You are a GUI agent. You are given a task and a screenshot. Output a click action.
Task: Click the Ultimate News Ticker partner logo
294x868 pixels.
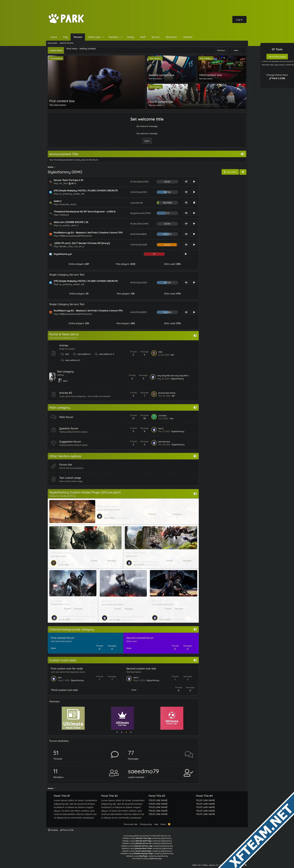tap(73, 718)
